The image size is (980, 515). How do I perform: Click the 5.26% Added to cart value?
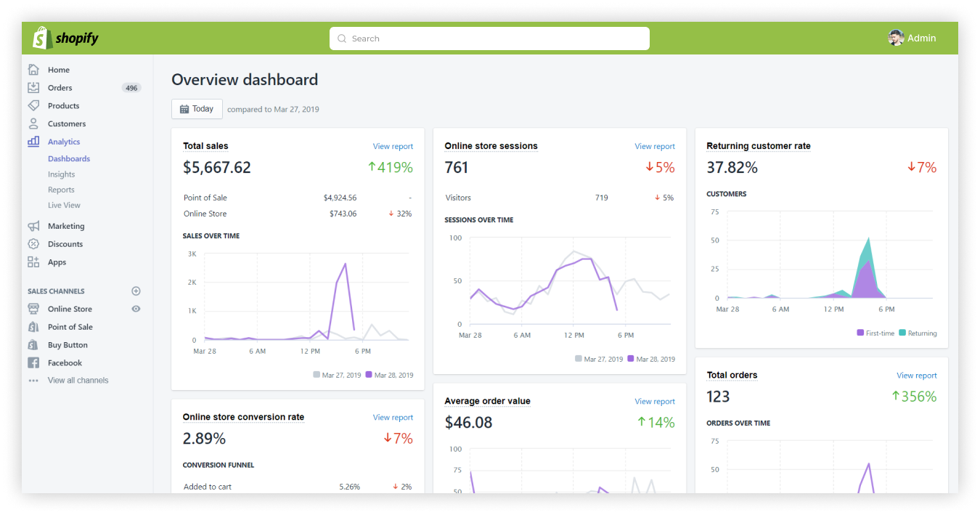tap(349, 487)
